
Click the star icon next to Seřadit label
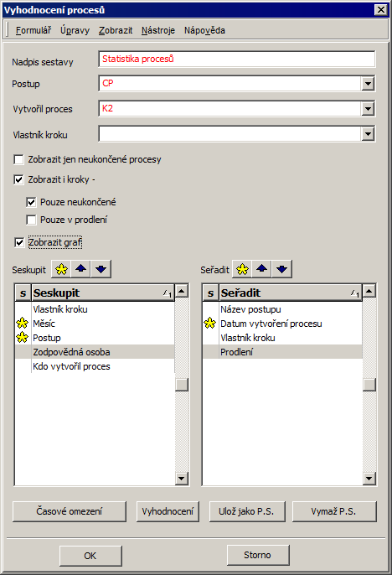coord(242,270)
